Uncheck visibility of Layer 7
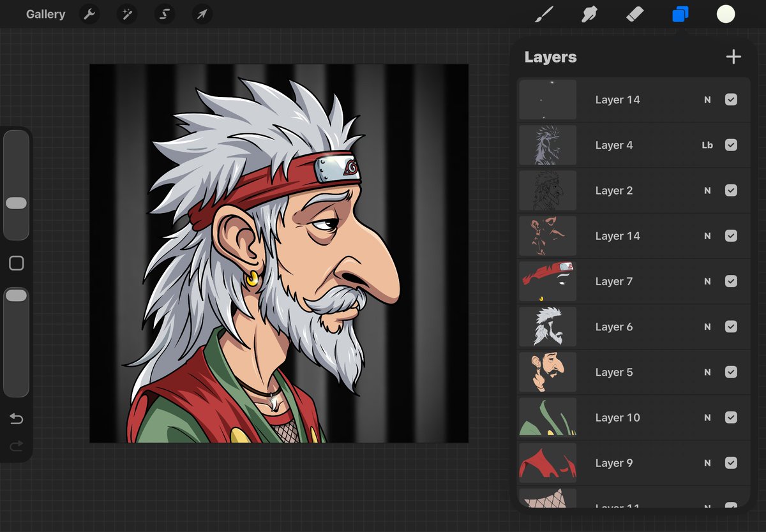This screenshot has height=532, width=766. (732, 281)
